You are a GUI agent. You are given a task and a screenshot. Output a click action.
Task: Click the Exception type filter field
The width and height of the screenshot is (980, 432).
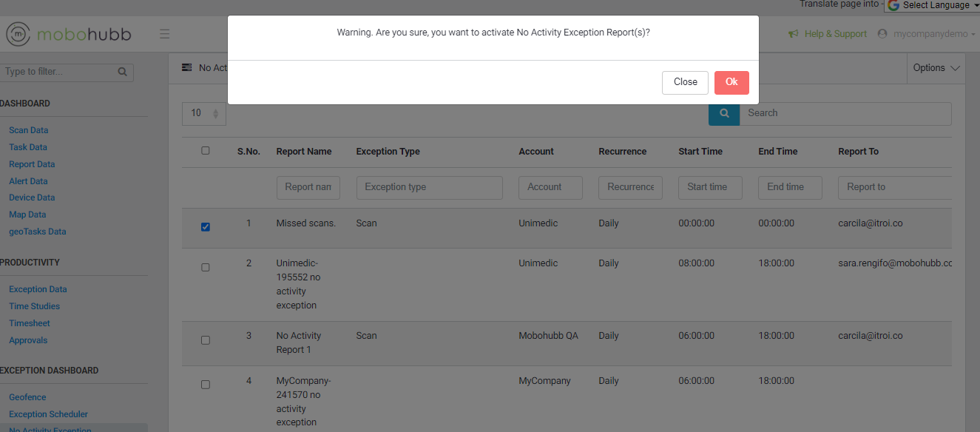[429, 187]
